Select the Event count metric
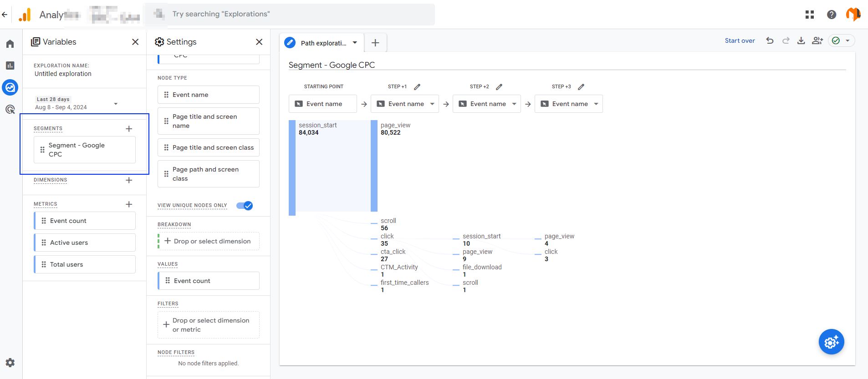 pos(85,221)
